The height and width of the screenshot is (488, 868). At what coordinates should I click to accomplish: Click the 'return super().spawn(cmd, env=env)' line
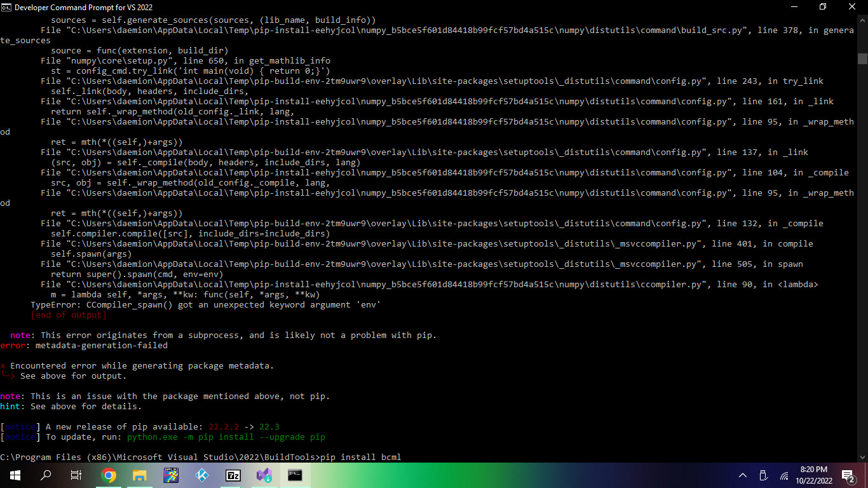click(137, 274)
